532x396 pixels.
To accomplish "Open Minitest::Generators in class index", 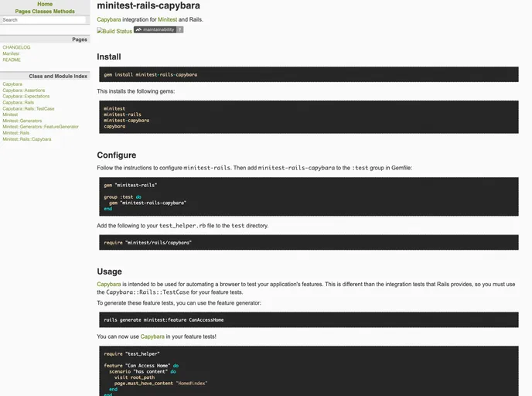I will pyautogui.click(x=22, y=121).
